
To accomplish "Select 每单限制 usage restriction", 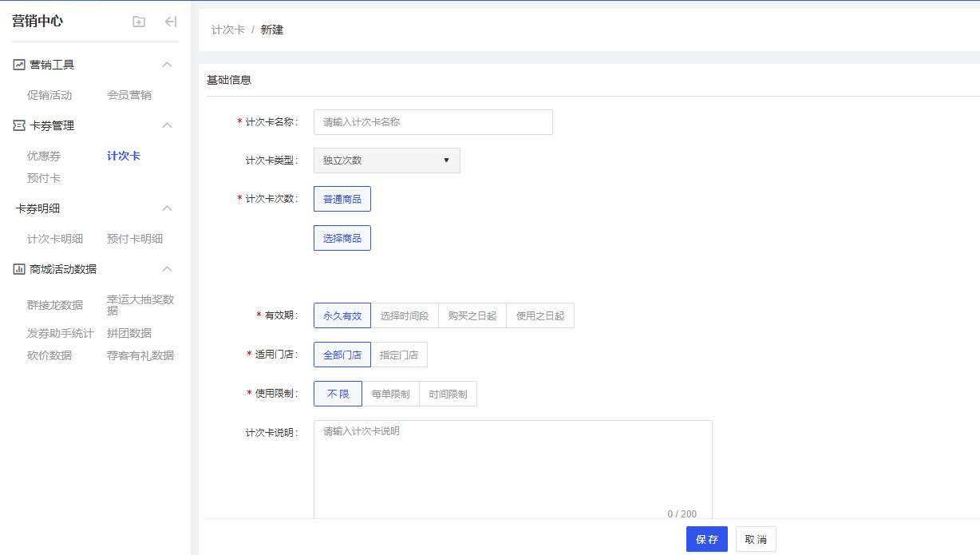I will point(390,394).
